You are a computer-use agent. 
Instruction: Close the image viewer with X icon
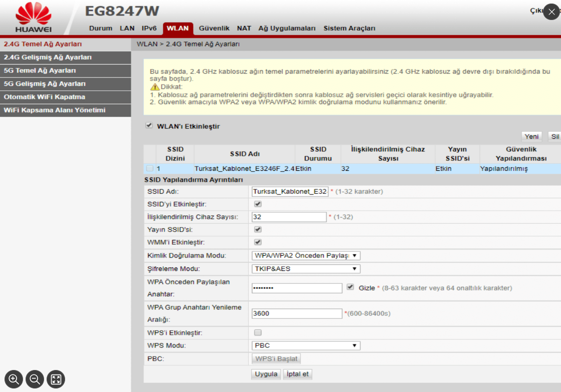pos(551,12)
